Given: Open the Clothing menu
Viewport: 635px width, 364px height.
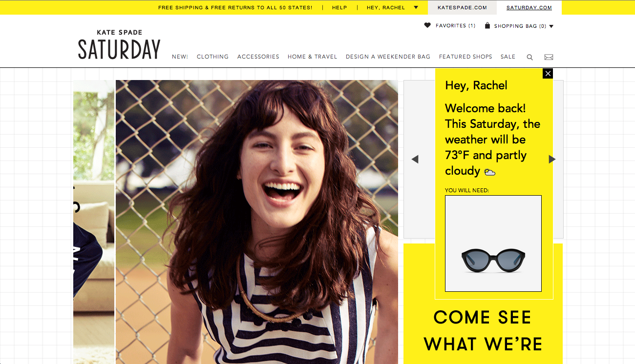Looking at the screenshot, I should click(212, 57).
